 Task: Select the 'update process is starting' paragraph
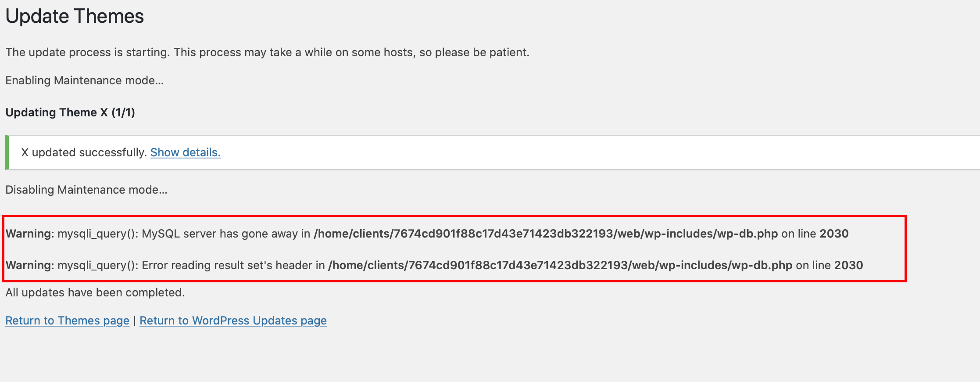tap(267, 52)
